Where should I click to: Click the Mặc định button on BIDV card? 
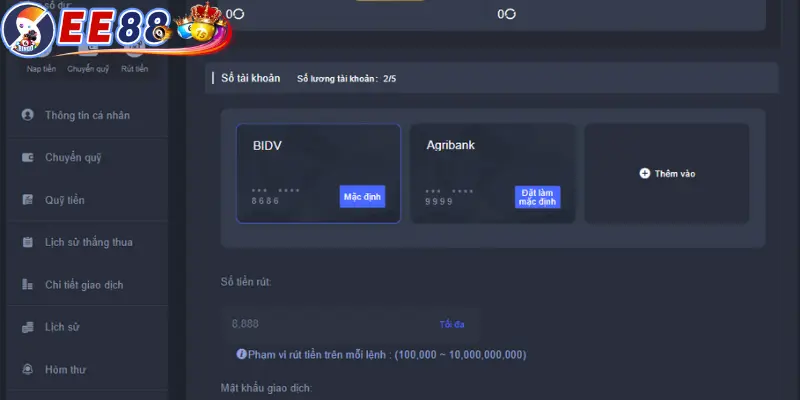tap(362, 196)
